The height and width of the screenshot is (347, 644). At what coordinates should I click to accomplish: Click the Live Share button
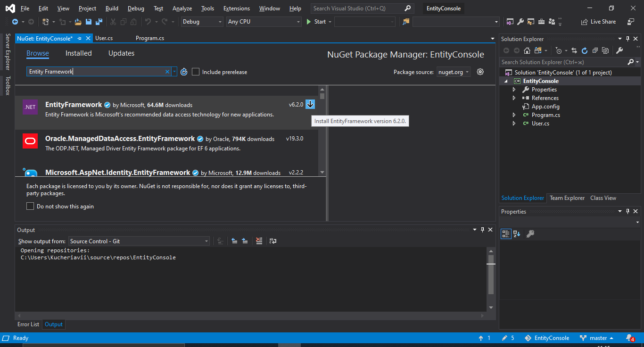click(x=598, y=22)
